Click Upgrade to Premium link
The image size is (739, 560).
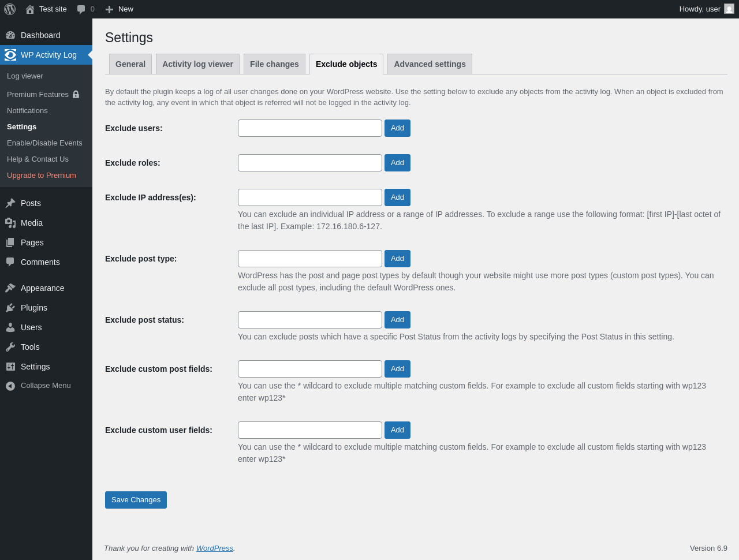tap(42, 176)
